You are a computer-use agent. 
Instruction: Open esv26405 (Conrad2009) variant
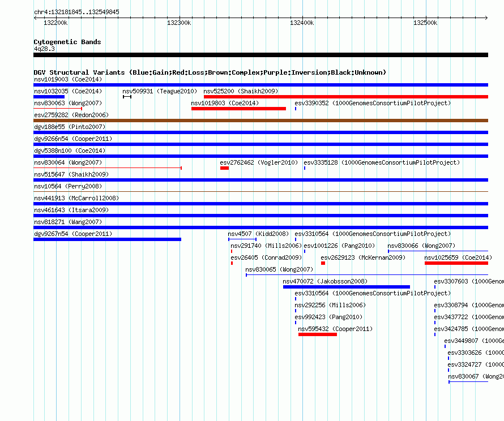[266, 257]
